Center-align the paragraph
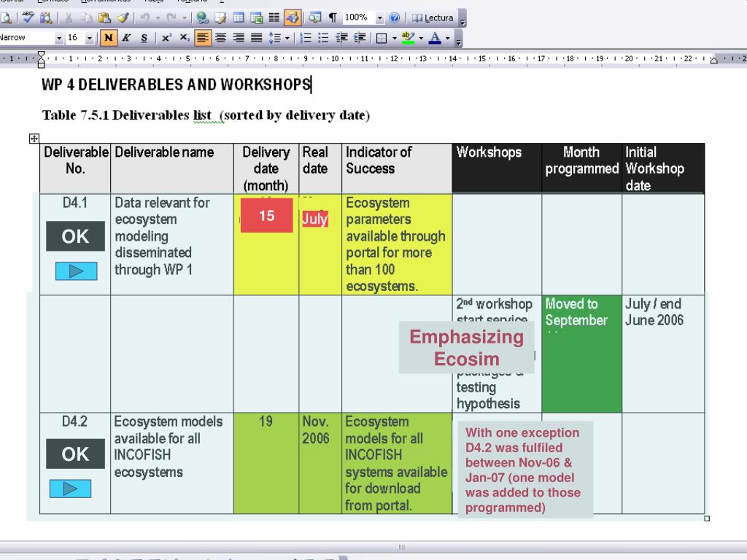747x560 pixels. 220,38
